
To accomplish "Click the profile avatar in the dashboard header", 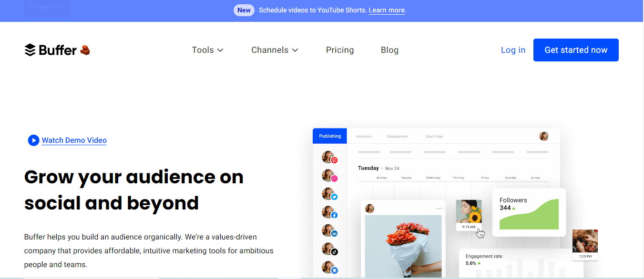I will pos(544,136).
